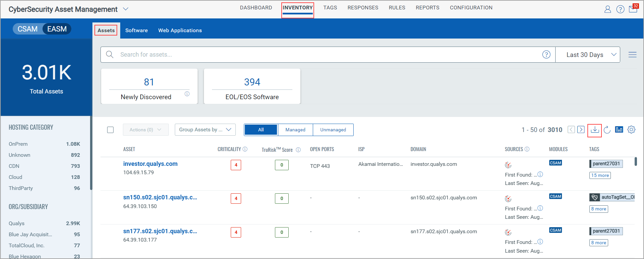Open the Actions (0) dropdown

click(146, 130)
